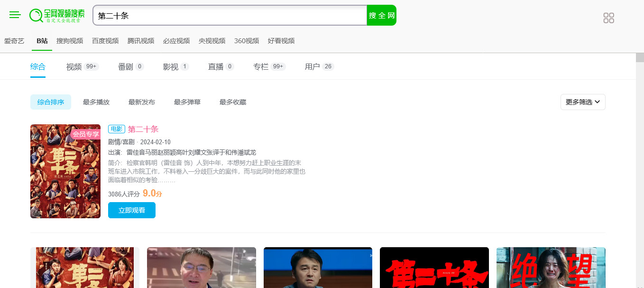Open the 视频 results tab
The height and width of the screenshot is (288, 644).
coord(83,66)
